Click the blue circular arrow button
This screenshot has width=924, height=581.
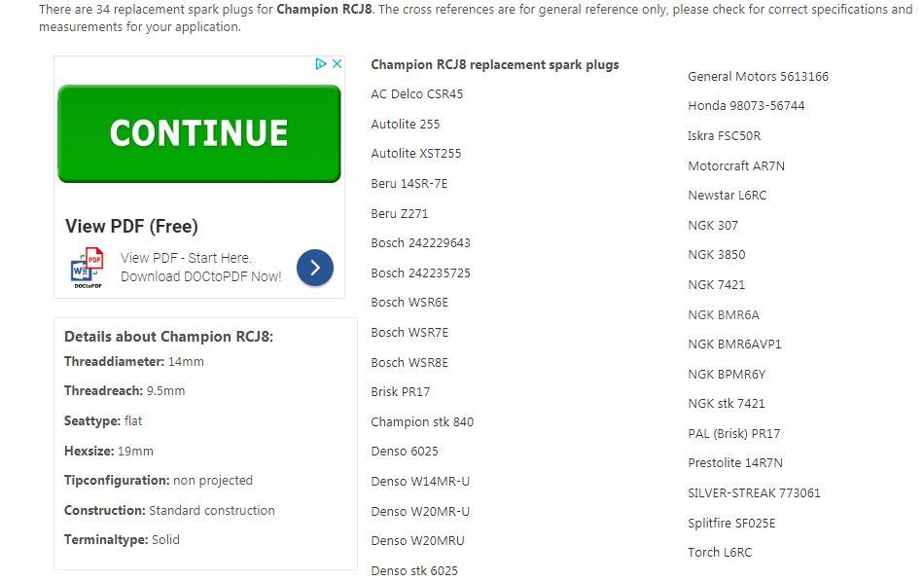pos(315,268)
